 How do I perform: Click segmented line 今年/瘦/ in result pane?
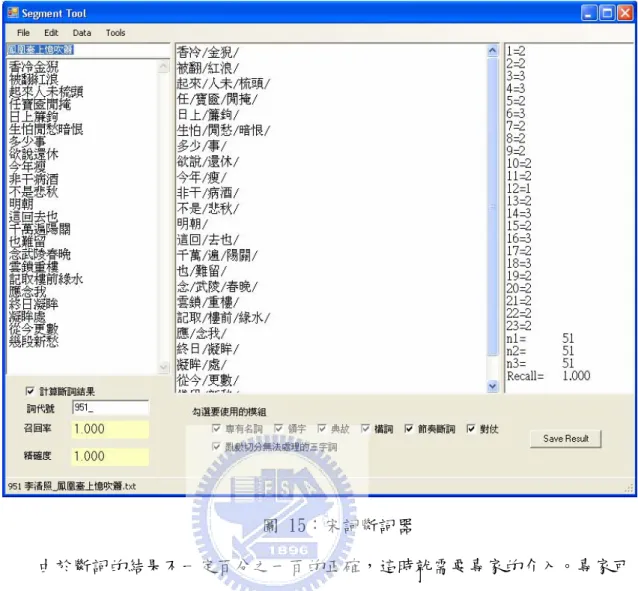(202, 177)
